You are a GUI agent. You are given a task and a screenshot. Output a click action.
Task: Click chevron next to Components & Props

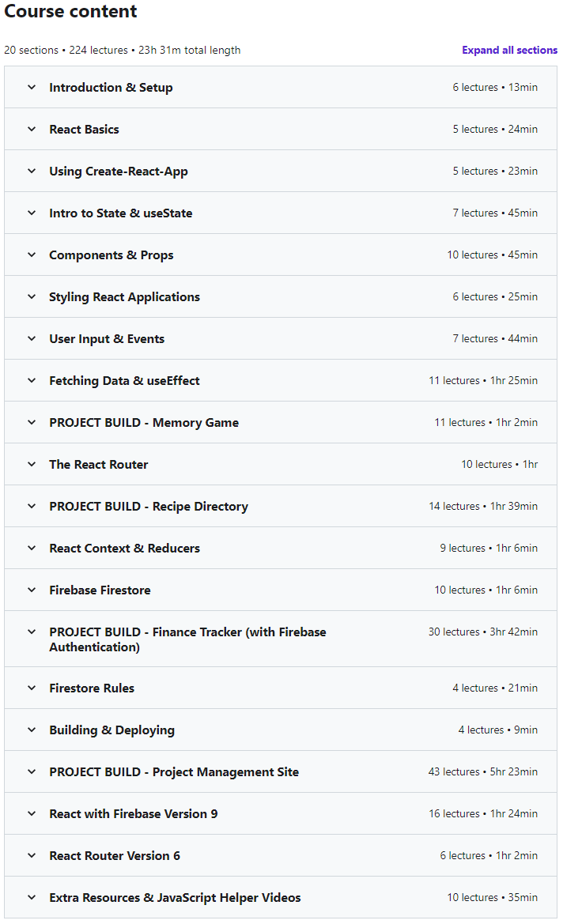(x=32, y=255)
